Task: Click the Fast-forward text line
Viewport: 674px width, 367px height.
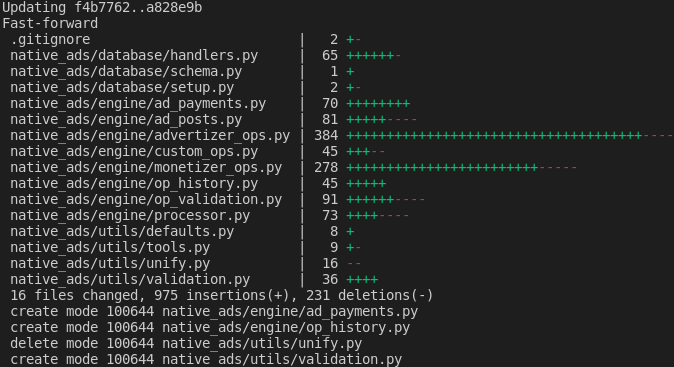Action: tap(50, 23)
